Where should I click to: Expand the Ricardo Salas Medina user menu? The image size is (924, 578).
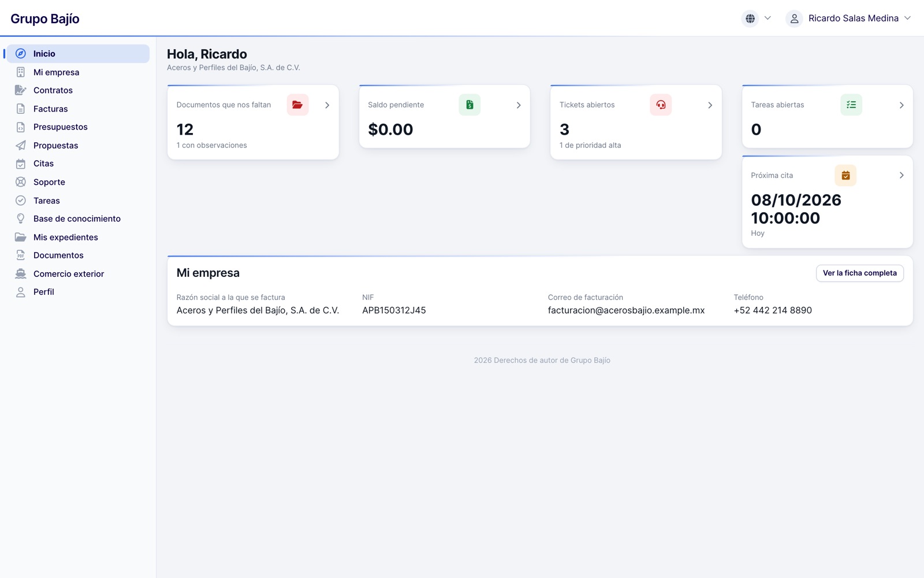(848, 18)
